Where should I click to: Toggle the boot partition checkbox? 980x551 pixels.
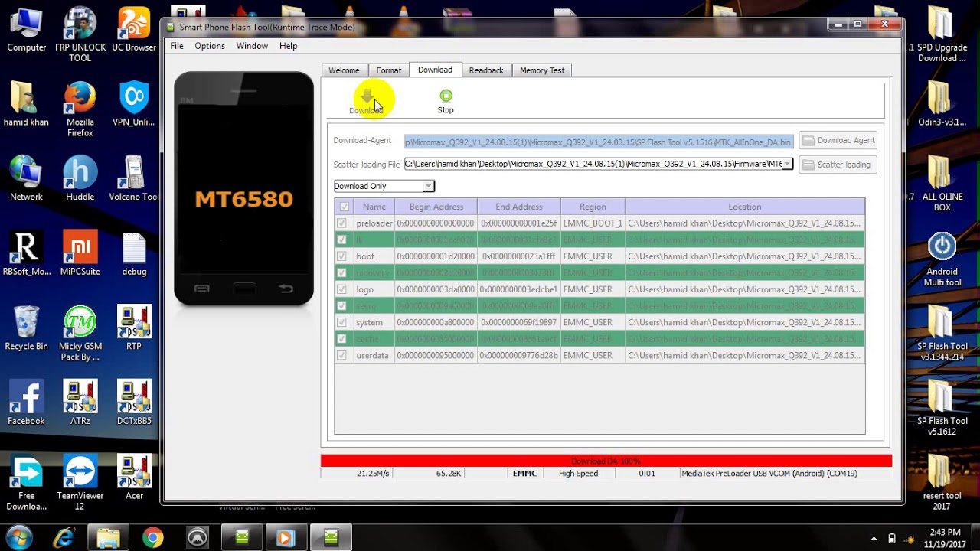[x=341, y=256]
